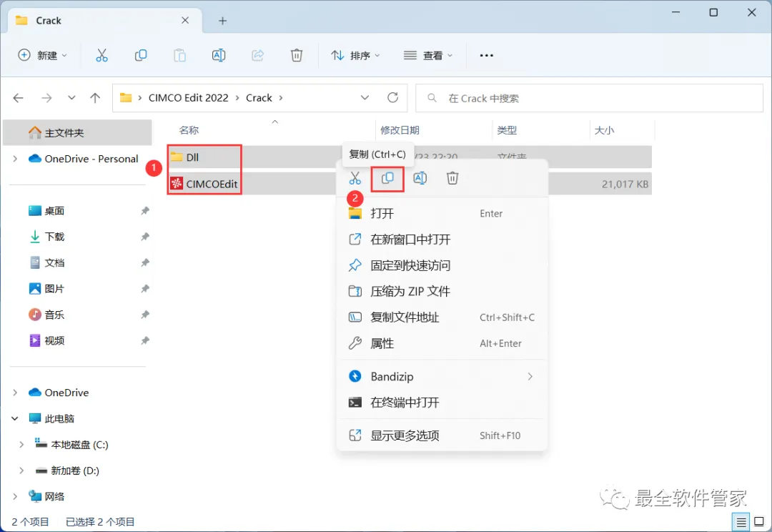
Task: Add a new tab with plus button
Action: [x=222, y=21]
